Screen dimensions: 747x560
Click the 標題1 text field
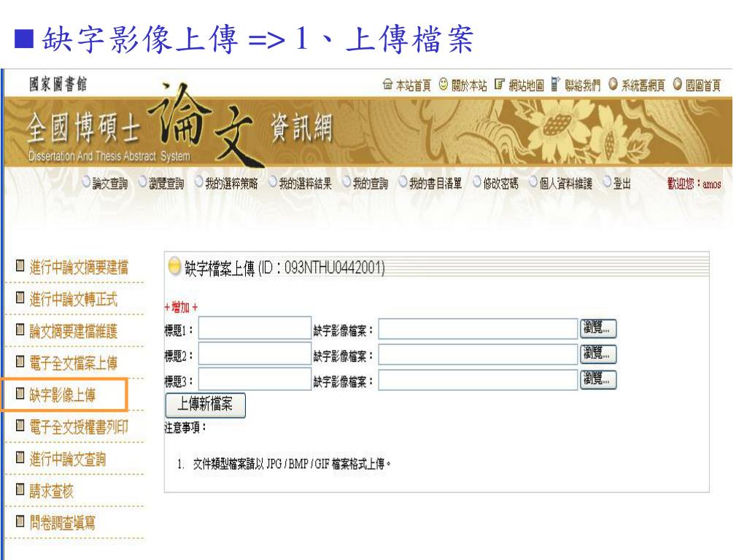coord(255,328)
